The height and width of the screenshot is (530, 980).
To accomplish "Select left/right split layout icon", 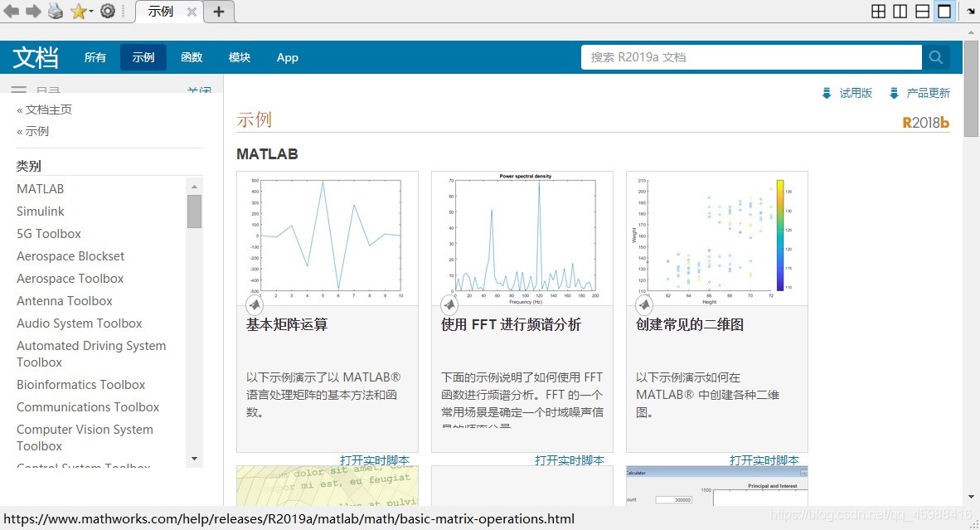I will coord(900,12).
